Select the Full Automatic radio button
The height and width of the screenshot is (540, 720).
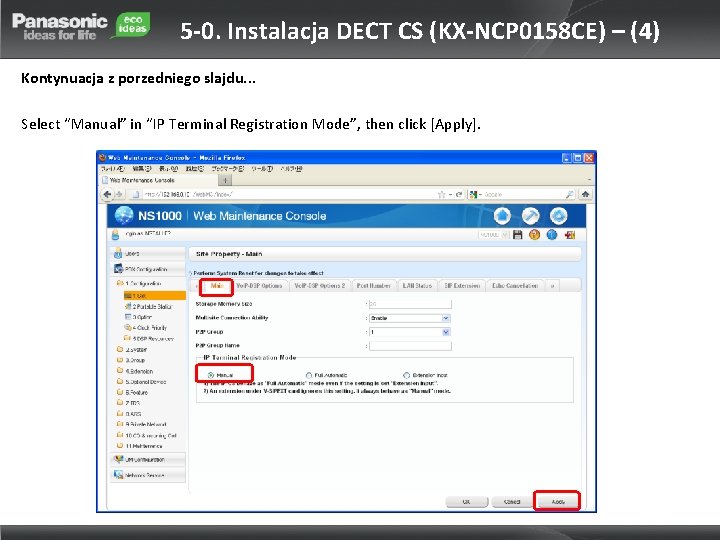(309, 375)
